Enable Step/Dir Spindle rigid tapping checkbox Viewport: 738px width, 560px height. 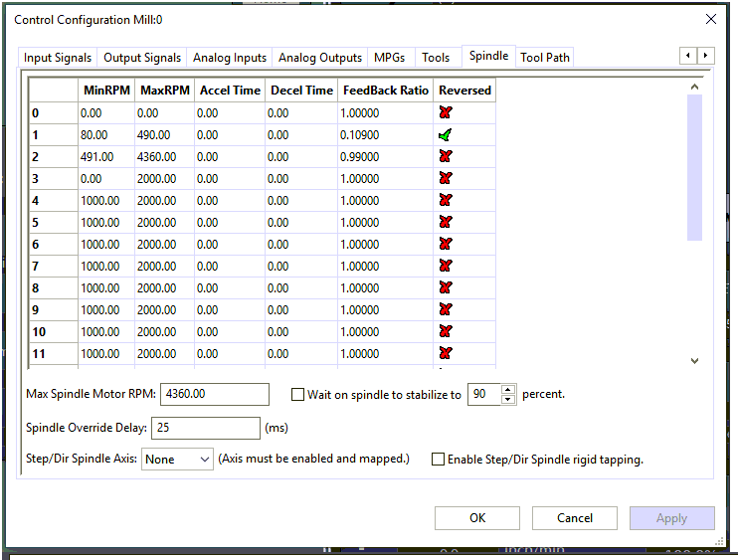pyautogui.click(x=438, y=460)
